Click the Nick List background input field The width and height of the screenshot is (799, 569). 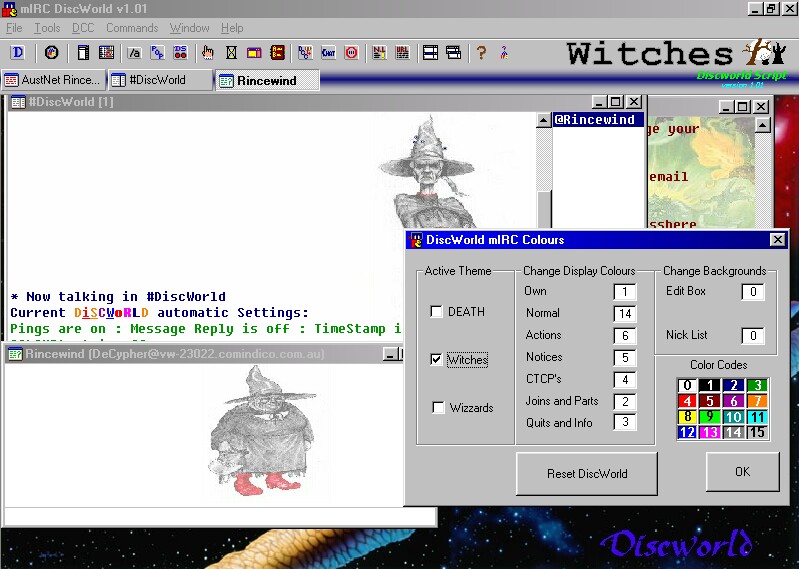click(x=752, y=336)
